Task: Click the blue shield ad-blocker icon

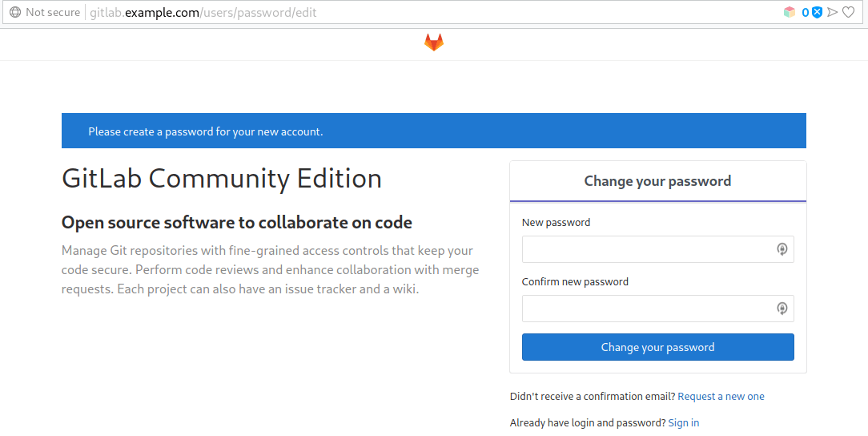Action: [x=817, y=12]
